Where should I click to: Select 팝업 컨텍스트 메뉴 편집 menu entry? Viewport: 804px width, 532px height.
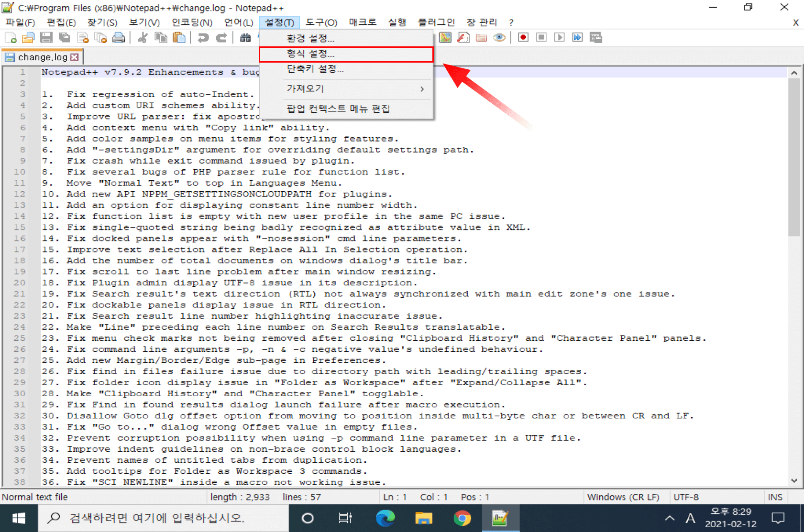(346, 109)
